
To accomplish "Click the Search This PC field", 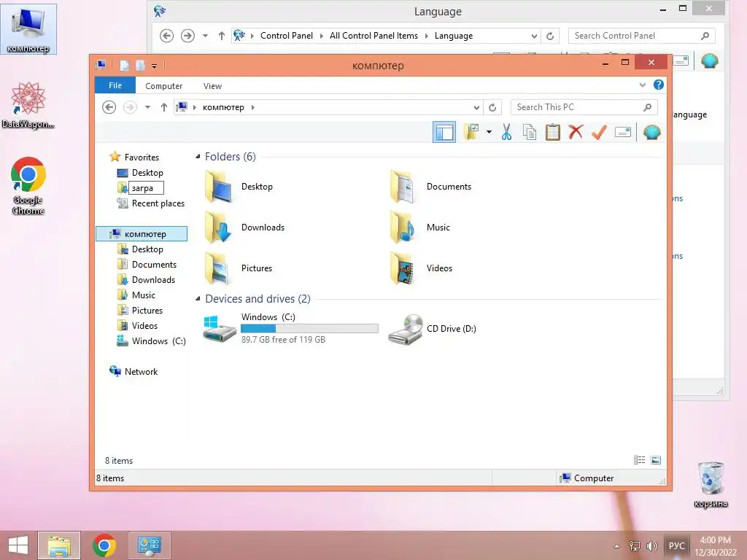I will point(584,107).
